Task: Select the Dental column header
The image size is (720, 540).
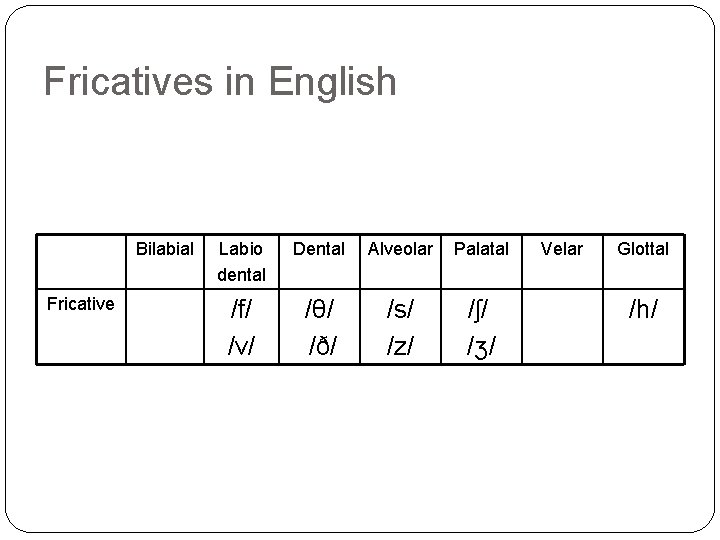Action: coord(318,248)
